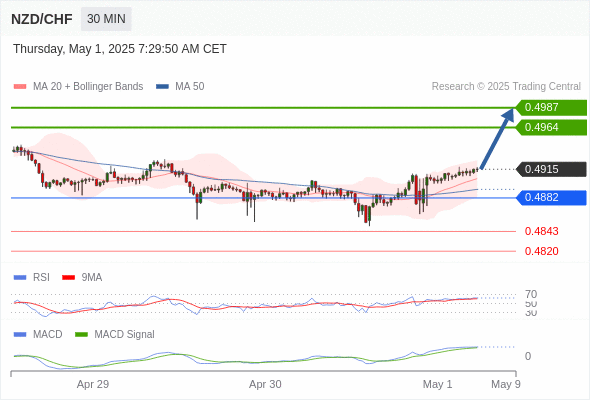Click the red 9MA legend swatch
Screen dimensions: 590x400
pos(68,278)
